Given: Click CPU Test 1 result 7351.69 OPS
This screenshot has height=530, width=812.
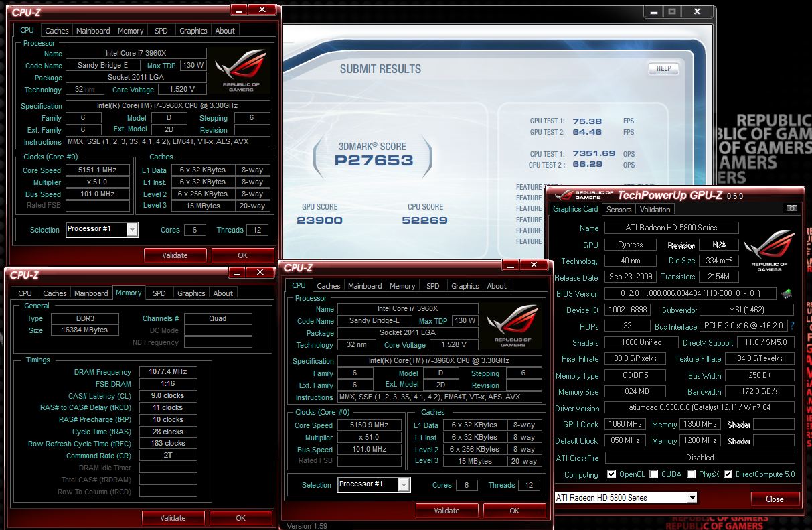Looking at the screenshot, I should 594,153.
